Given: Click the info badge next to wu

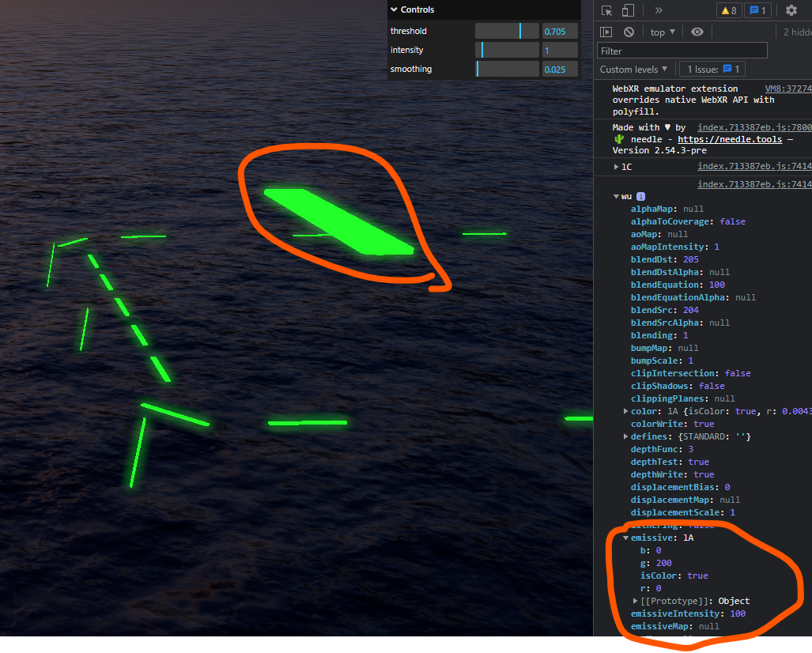Looking at the screenshot, I should pos(640,196).
